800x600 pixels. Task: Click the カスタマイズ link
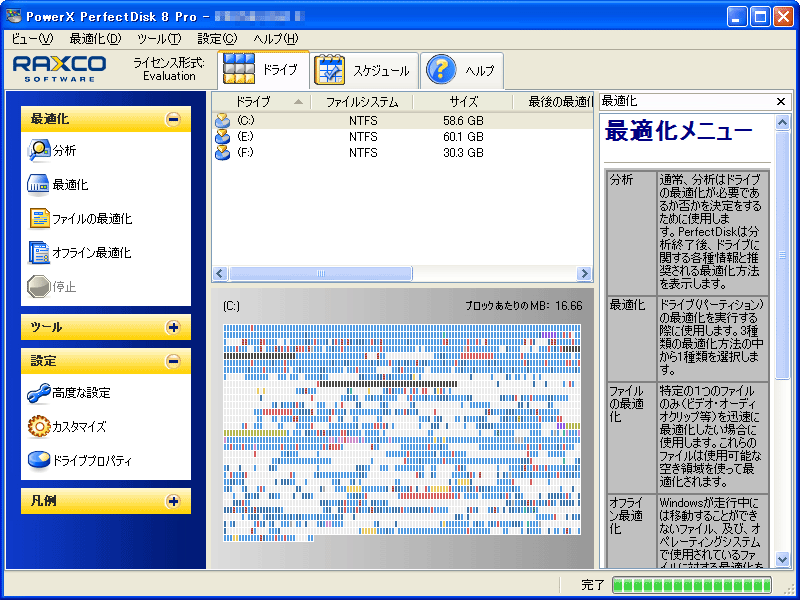point(79,427)
